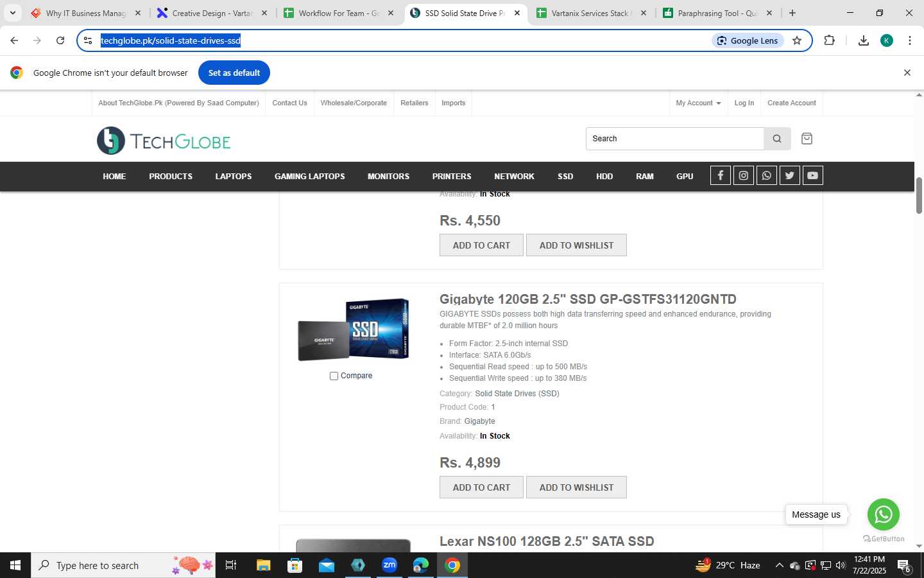Go back to previous page

pyautogui.click(x=14, y=40)
